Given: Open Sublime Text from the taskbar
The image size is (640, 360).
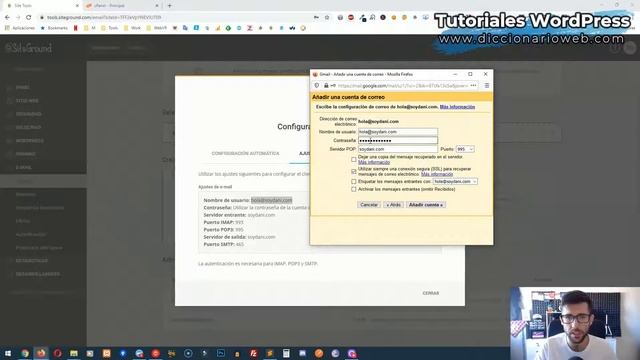Looking at the screenshot, I should pos(270,353).
